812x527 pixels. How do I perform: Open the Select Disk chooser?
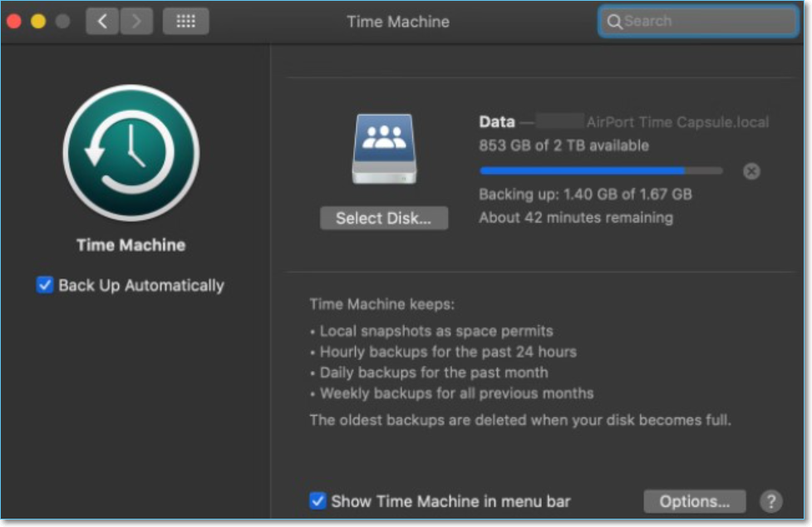[x=385, y=218]
